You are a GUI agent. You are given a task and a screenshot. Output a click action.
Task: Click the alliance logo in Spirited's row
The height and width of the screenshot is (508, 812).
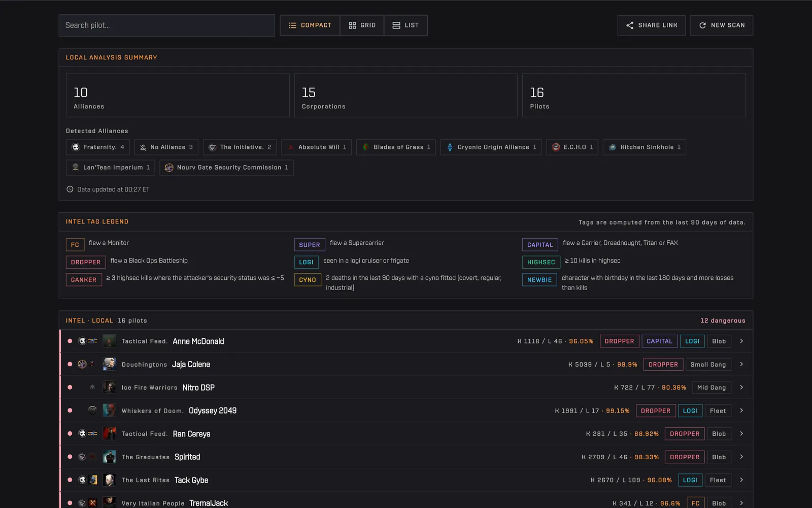(x=82, y=457)
